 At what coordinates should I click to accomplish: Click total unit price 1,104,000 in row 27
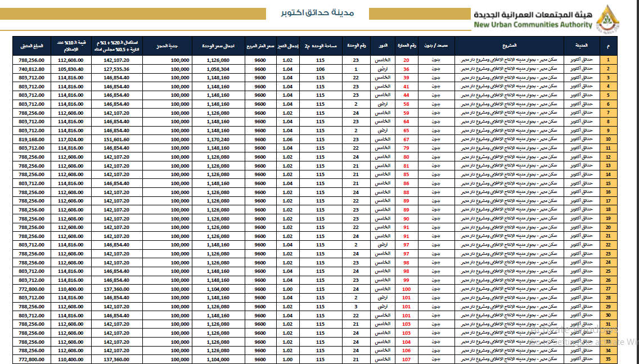coord(218,289)
